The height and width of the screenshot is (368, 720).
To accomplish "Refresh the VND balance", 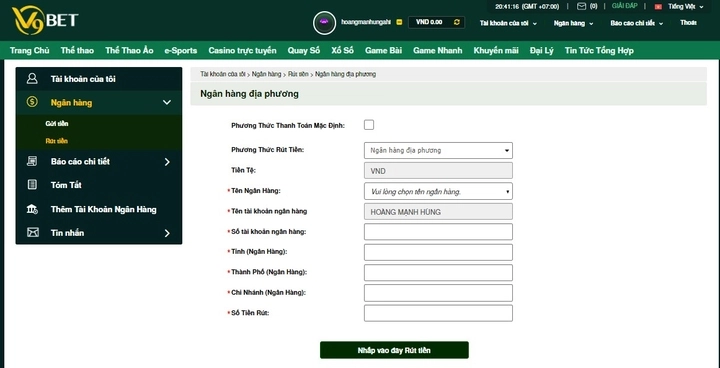I will point(456,22).
